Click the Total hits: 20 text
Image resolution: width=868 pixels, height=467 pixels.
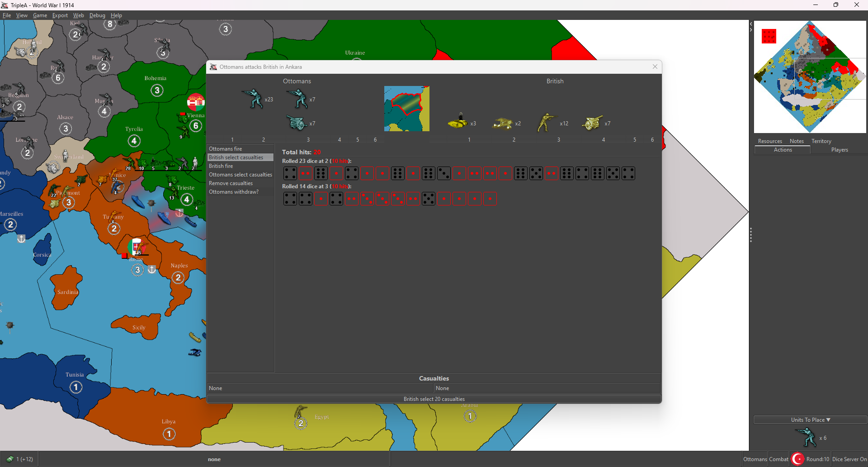(302, 152)
